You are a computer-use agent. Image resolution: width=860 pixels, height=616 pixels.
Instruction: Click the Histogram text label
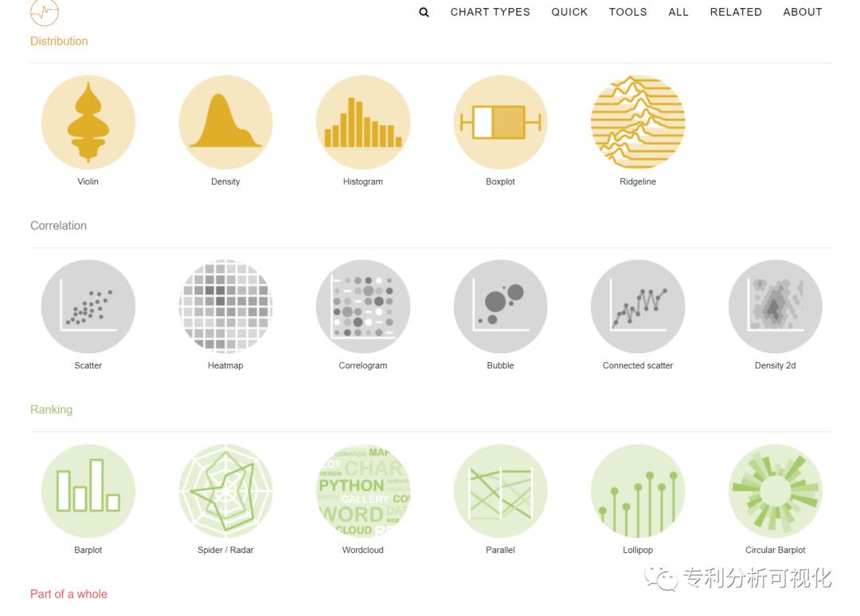point(363,181)
